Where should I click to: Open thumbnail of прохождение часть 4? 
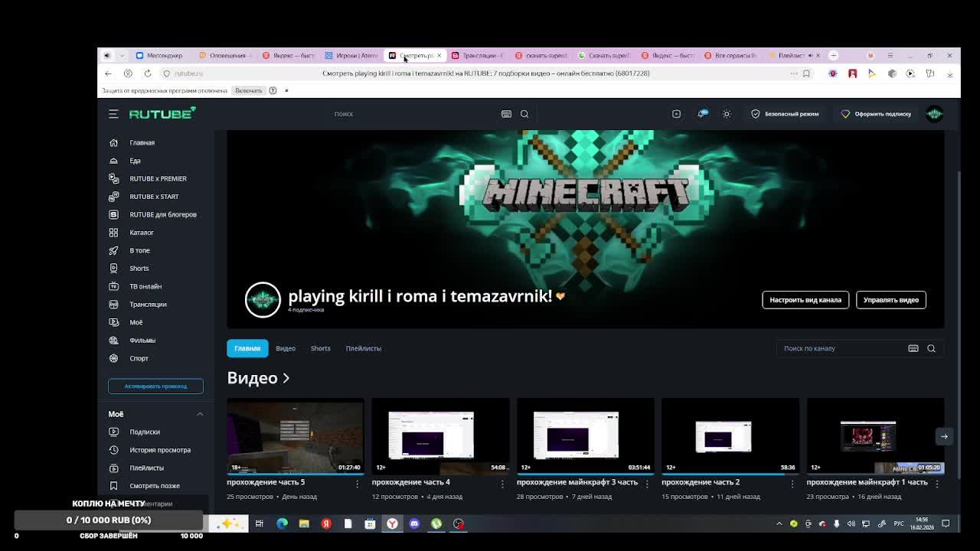440,436
